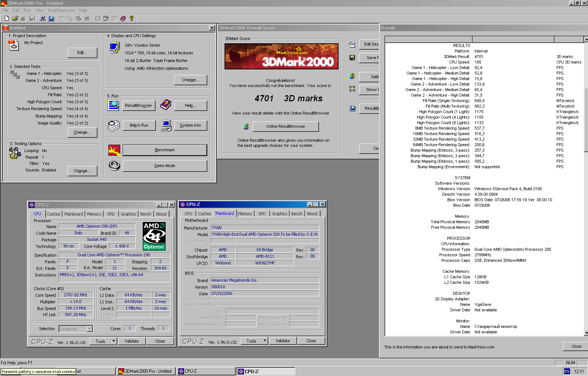The height and width of the screenshot is (376, 588).
Task: Click the Display and CPU Settings monitor icon
Action: pyautogui.click(x=115, y=47)
